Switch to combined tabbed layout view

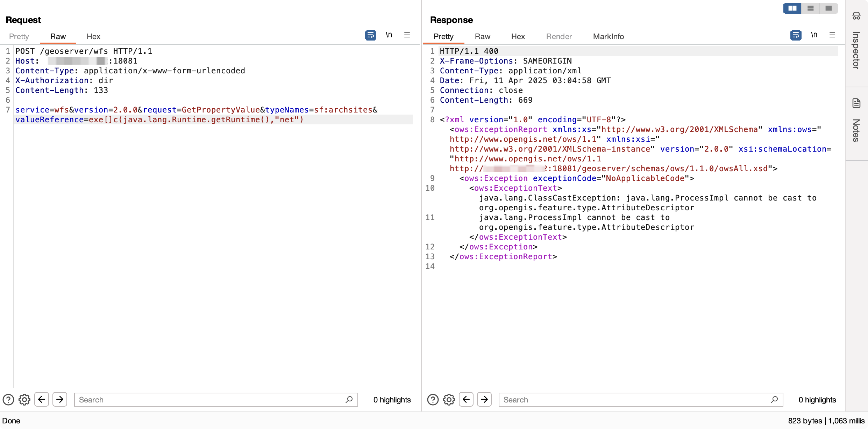coord(829,8)
